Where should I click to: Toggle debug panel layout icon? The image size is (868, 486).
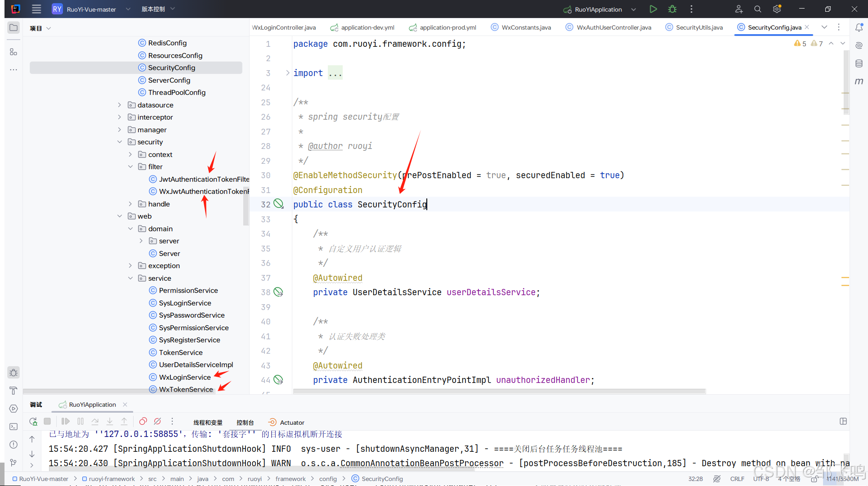(843, 422)
